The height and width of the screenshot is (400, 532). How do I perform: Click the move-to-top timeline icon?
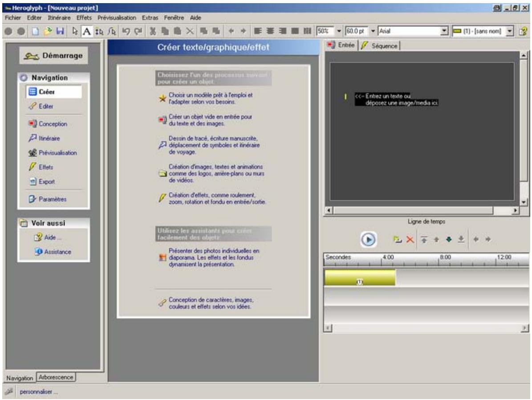tap(424, 239)
